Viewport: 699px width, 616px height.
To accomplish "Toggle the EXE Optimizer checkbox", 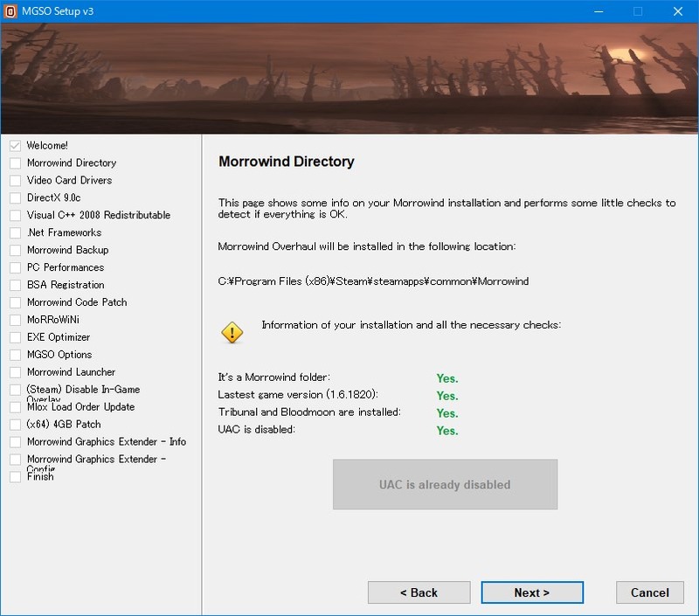I will click(x=15, y=337).
